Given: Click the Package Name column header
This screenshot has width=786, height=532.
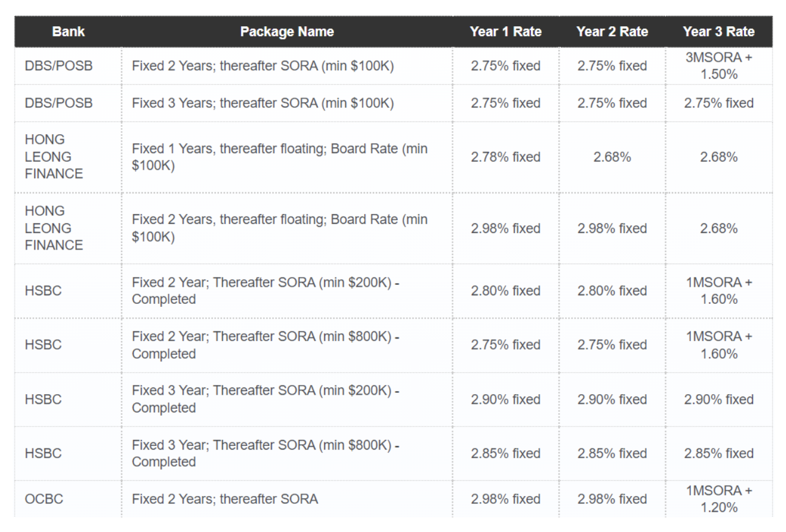Looking at the screenshot, I should click(287, 32).
